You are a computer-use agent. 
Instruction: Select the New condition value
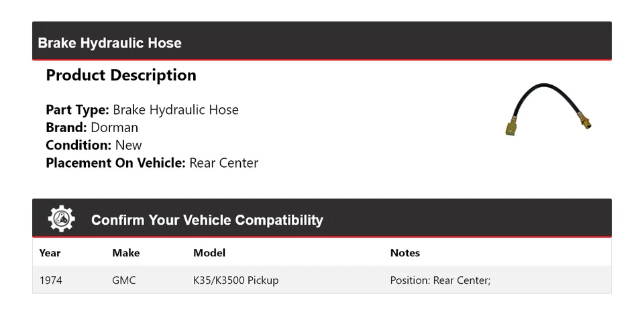click(x=128, y=145)
